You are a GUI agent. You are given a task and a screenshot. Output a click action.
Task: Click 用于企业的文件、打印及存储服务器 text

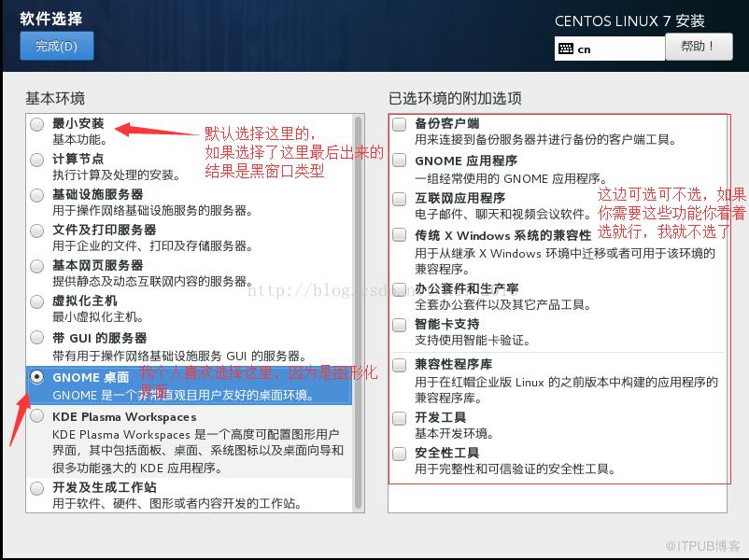(x=152, y=245)
